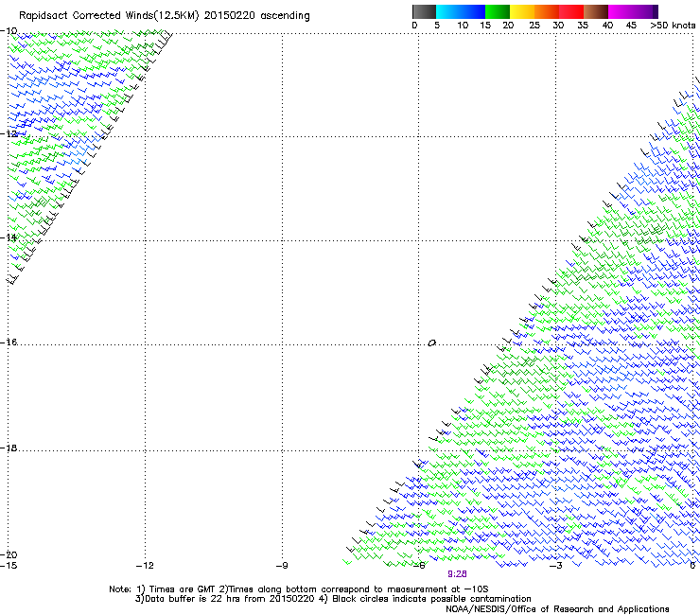Click the '-16' latitude axis label
The width and height of the screenshot is (700, 615).
point(9,343)
